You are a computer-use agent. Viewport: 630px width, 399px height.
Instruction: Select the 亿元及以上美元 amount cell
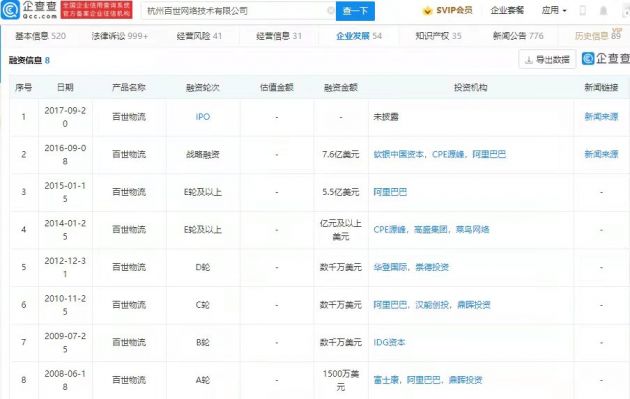click(x=341, y=230)
